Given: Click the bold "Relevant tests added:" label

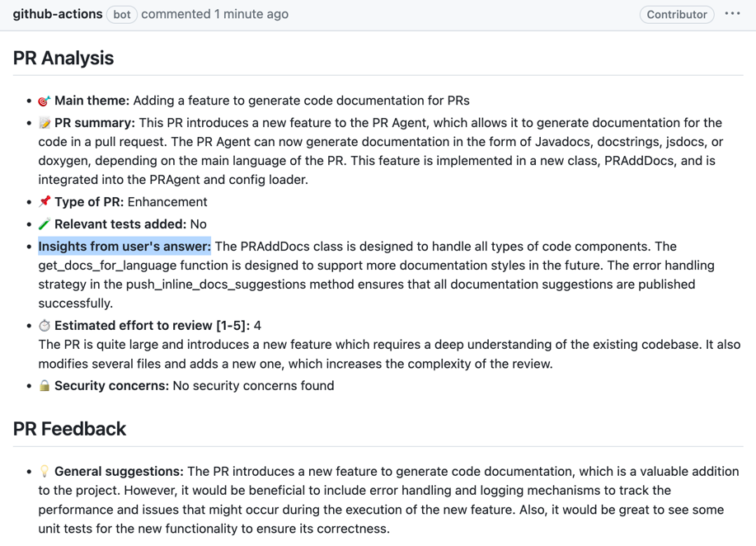Looking at the screenshot, I should (120, 224).
